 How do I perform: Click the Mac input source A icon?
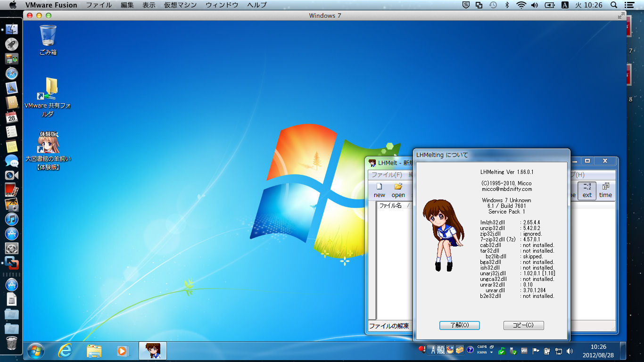click(565, 5)
